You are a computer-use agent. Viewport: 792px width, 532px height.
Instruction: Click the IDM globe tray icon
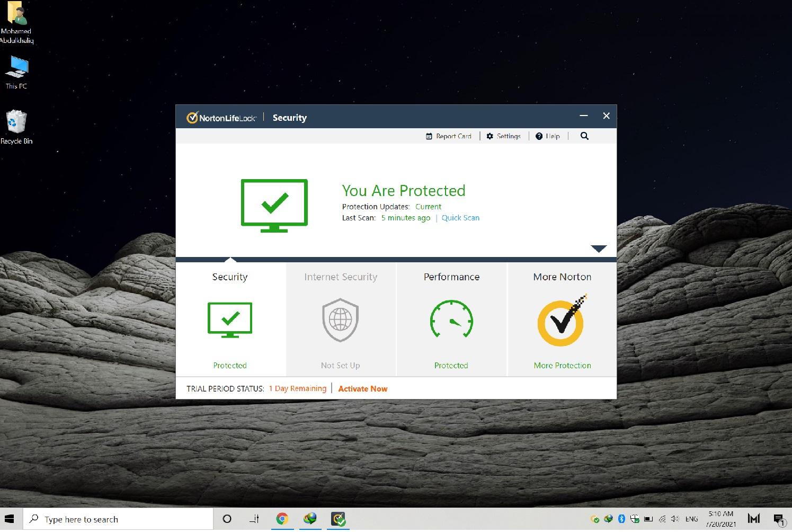coord(609,519)
